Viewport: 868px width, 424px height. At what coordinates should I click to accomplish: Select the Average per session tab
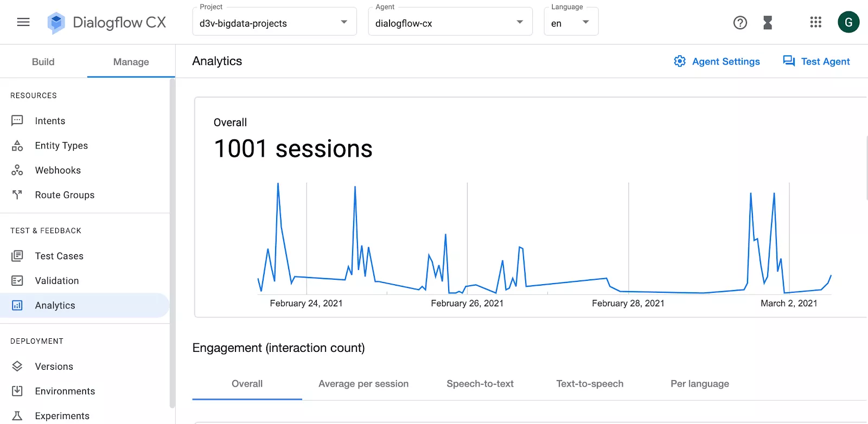coord(363,384)
